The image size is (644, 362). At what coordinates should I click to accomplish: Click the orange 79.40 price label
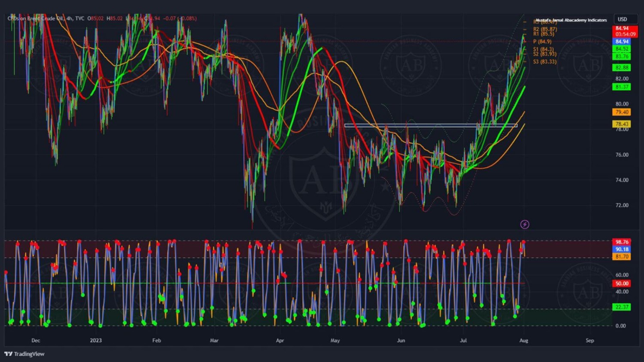click(x=622, y=112)
